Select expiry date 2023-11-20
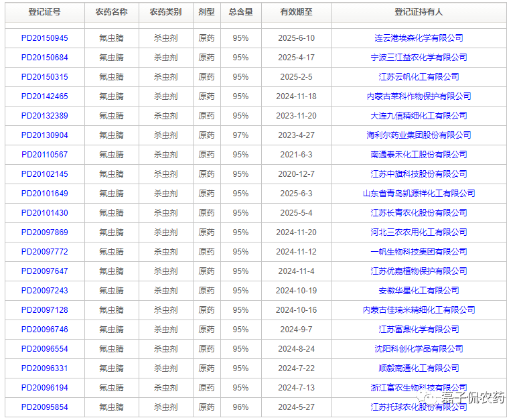Viewport: 521px width, 420px height. tap(297, 116)
